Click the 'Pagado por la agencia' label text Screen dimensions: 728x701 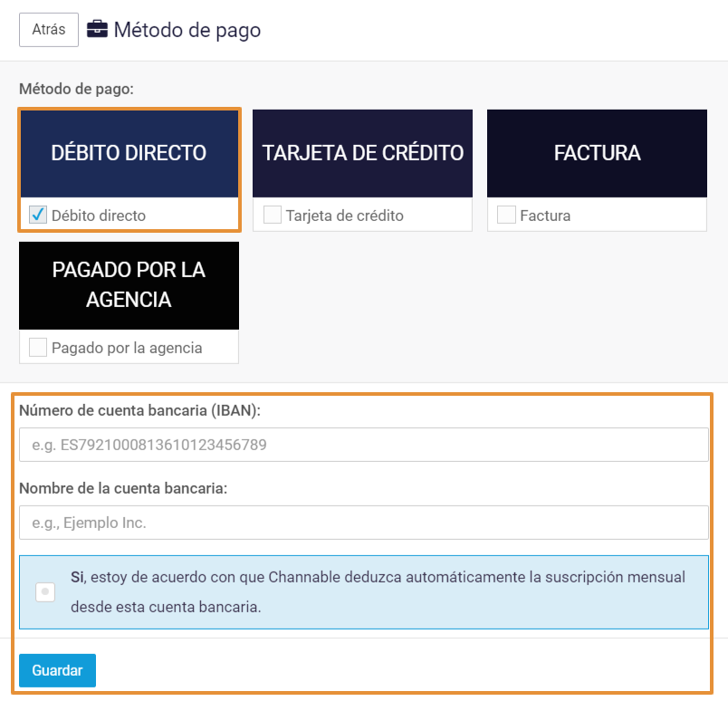[127, 348]
